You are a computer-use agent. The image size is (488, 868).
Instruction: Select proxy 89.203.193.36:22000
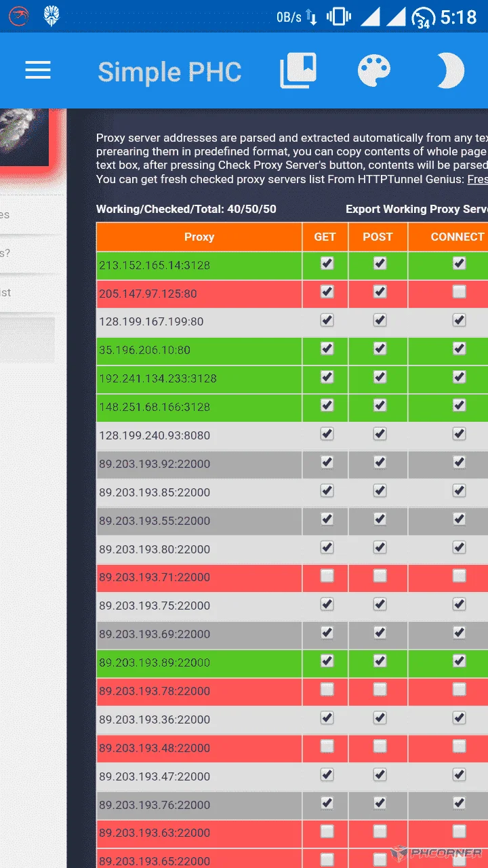pos(155,720)
